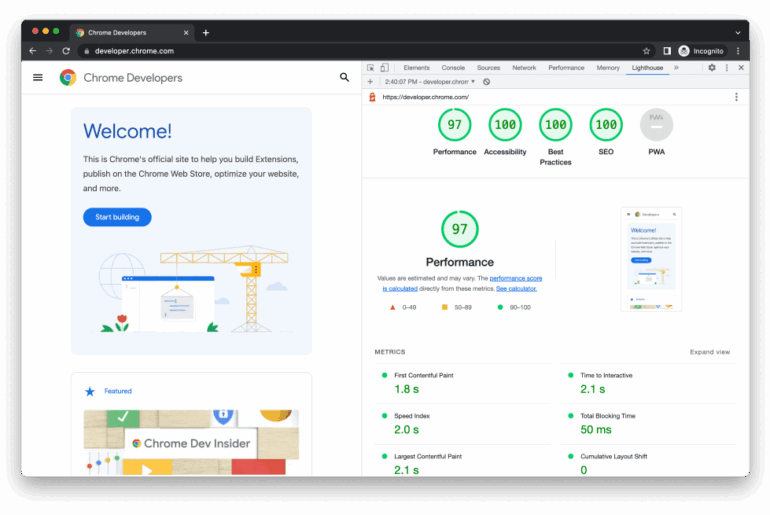
Task: Clear all Lighthouse reports icon
Action: click(x=486, y=81)
